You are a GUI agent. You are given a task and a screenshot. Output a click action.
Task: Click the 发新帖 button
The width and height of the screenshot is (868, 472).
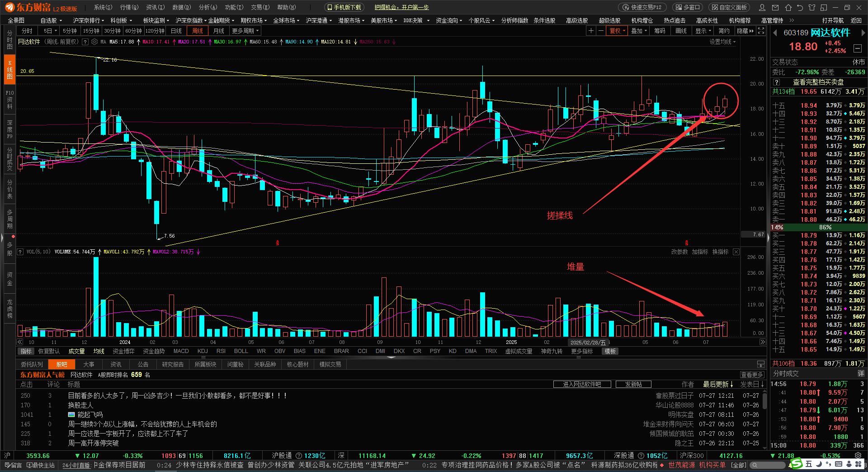click(x=633, y=384)
